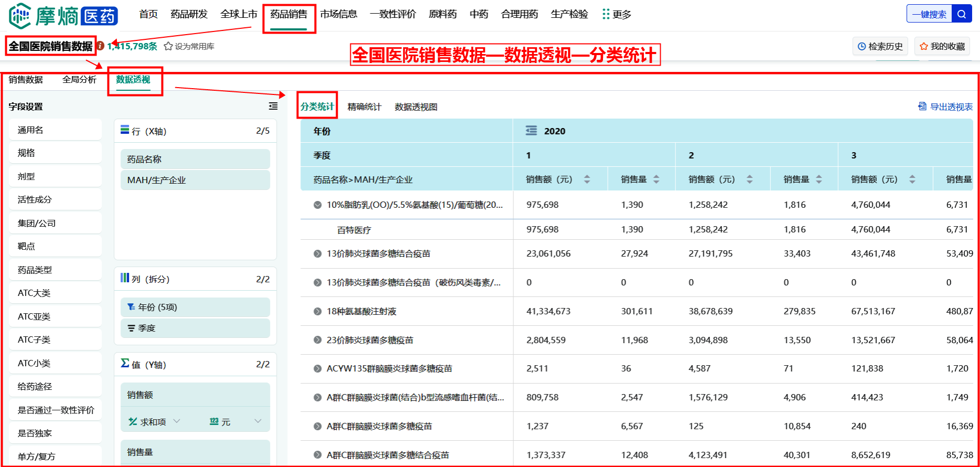This screenshot has height=467, width=980.
Task: Open 药品研发 in the top navigation
Action: pyautogui.click(x=189, y=14)
